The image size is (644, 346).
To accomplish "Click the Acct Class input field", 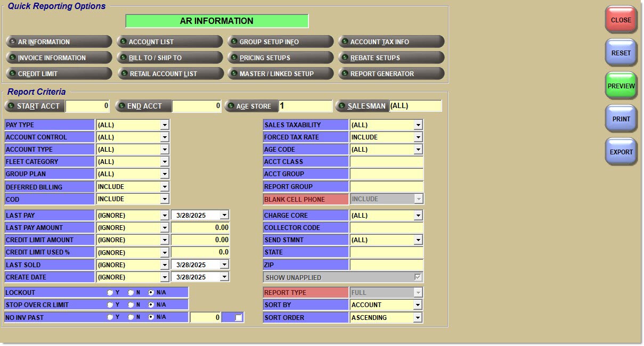I will (386, 162).
